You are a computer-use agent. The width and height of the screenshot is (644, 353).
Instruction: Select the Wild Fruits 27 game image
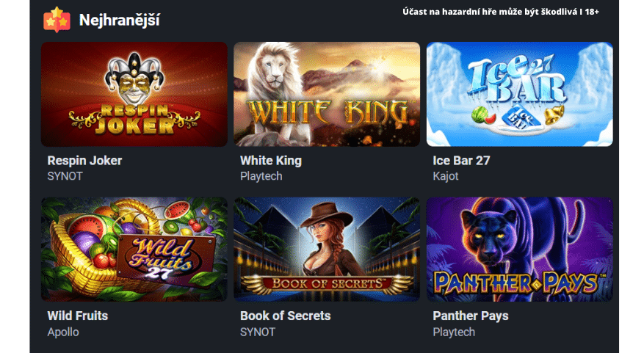click(x=134, y=250)
